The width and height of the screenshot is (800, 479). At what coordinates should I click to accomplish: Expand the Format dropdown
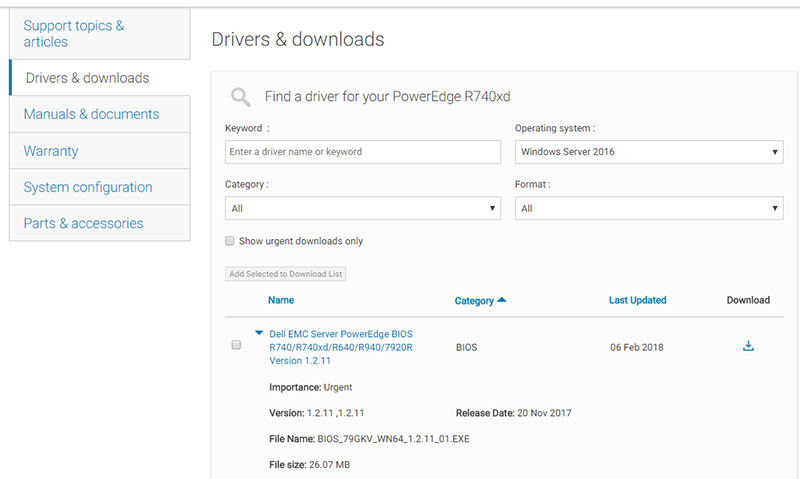[x=648, y=208]
